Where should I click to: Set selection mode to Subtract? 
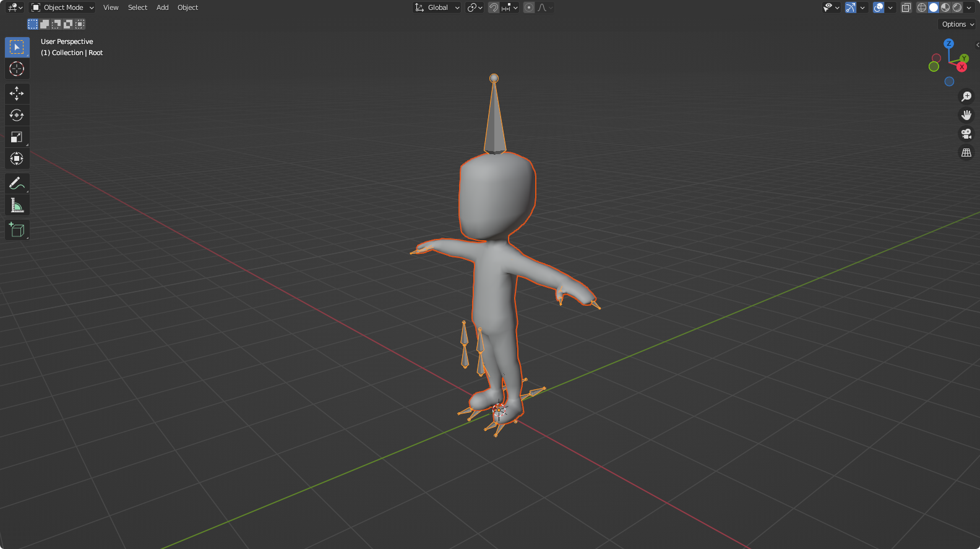click(x=56, y=24)
